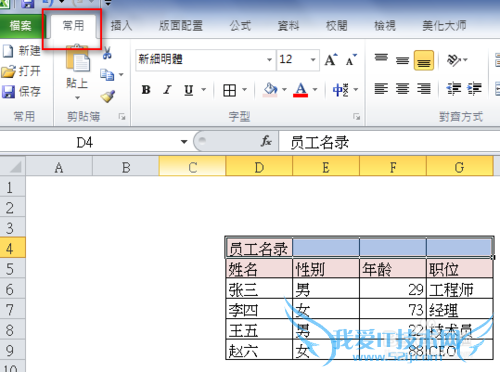Viewport: 500px width, 372px height.
Task: Open underline style dropdown arrow
Action: tap(203, 90)
